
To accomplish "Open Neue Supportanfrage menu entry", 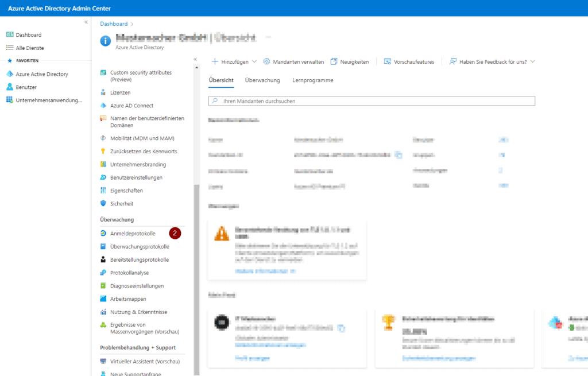I will [x=136, y=374].
